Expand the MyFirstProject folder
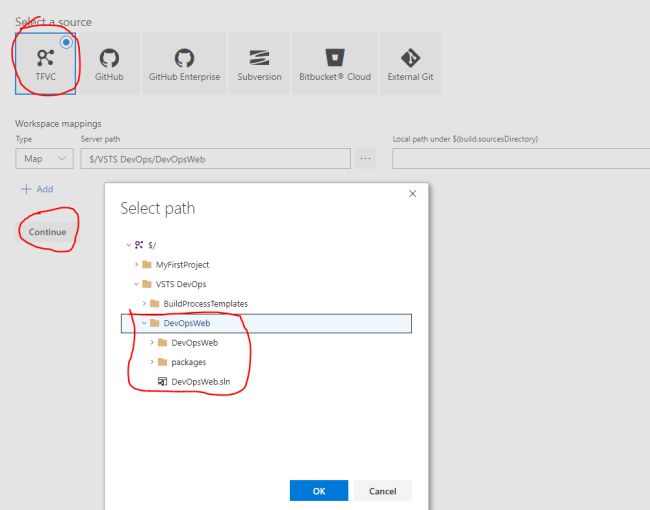This screenshot has height=510, width=650. 136,265
